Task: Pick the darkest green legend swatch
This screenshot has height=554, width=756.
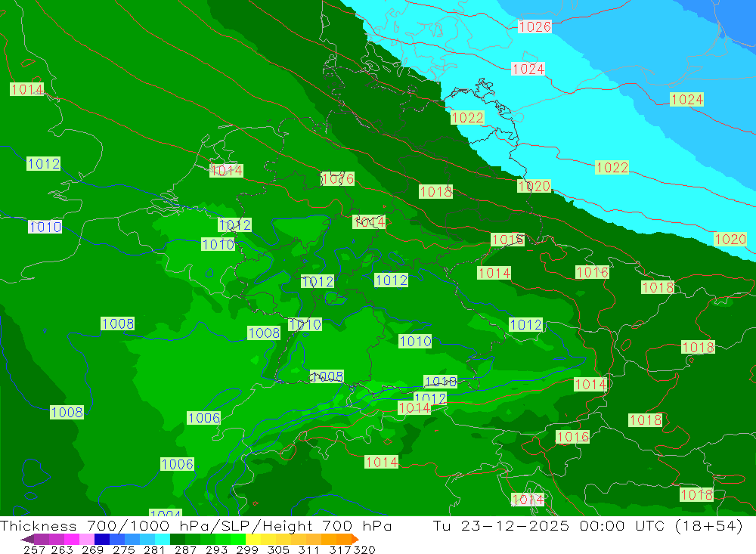Action: (178, 539)
